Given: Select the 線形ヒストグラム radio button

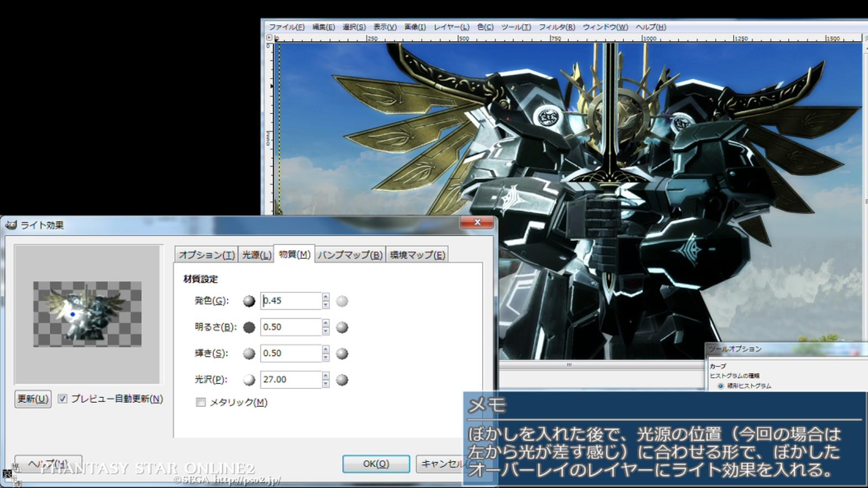Looking at the screenshot, I should click(x=721, y=386).
